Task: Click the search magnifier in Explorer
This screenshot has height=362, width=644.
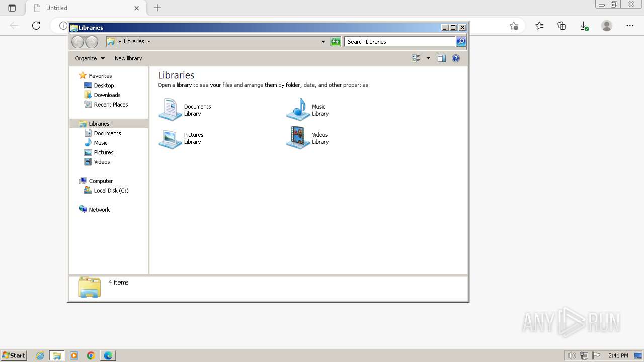Action: click(x=461, y=42)
